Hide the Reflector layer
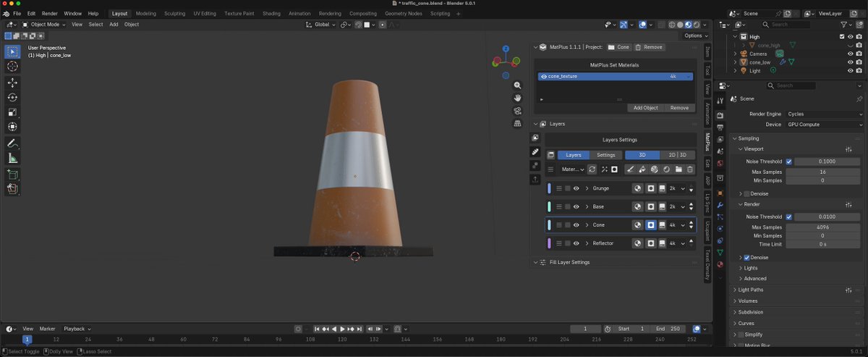868x357 pixels. point(576,243)
